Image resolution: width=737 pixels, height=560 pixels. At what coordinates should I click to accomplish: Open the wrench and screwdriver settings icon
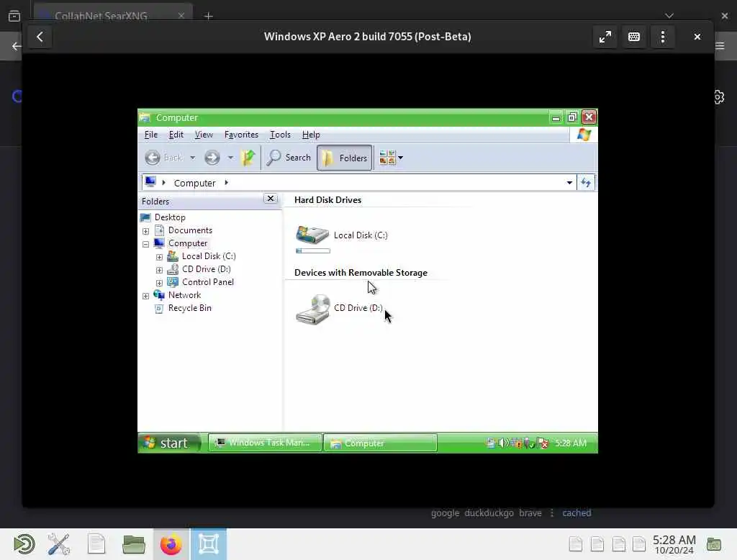pyautogui.click(x=59, y=544)
